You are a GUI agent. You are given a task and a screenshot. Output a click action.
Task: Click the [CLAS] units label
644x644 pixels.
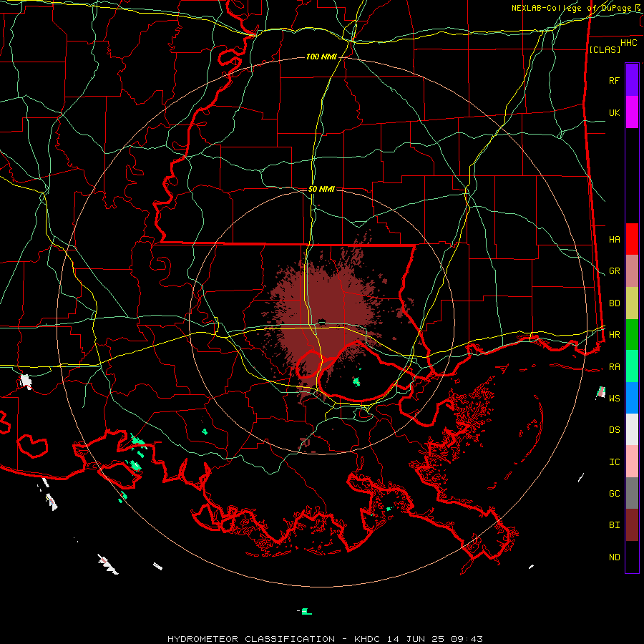coord(605,49)
